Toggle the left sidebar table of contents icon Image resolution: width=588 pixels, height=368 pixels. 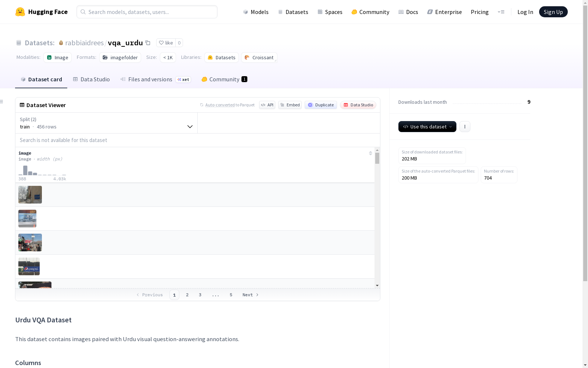tap(2, 102)
